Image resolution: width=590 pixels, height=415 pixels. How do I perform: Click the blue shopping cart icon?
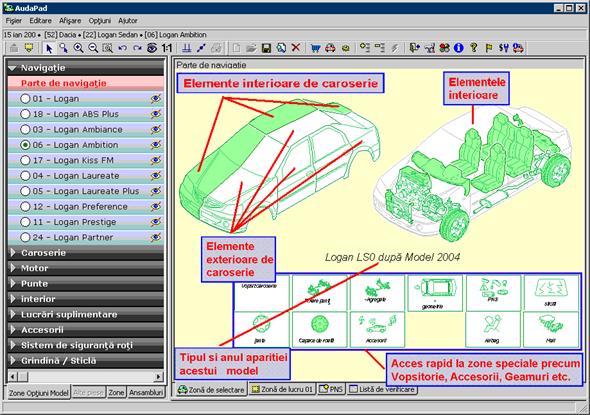coord(315,48)
